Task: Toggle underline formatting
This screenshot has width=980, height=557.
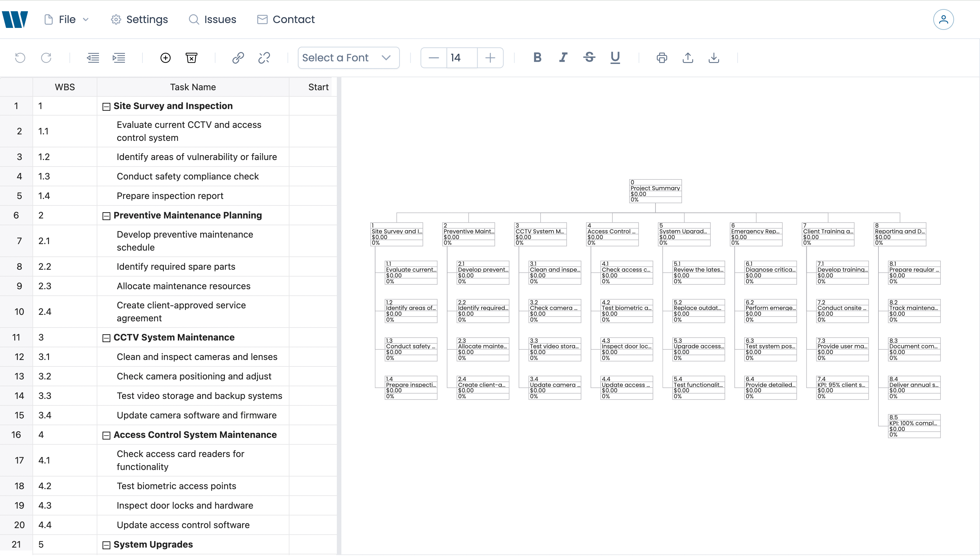Action: tap(615, 58)
